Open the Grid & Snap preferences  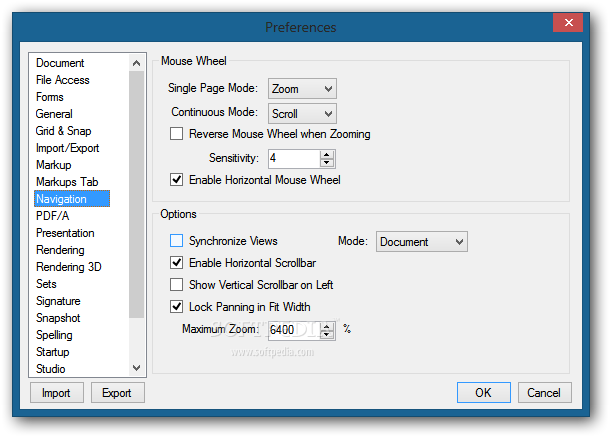[63, 131]
